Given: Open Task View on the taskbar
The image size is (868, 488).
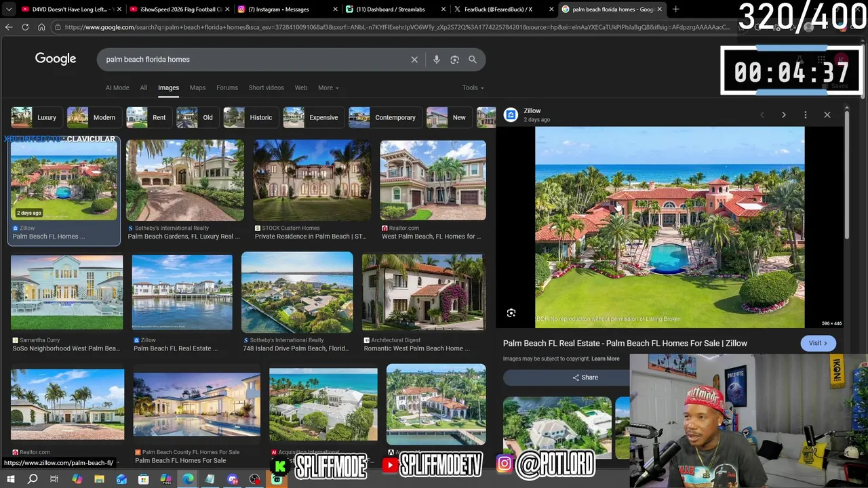Looking at the screenshot, I should tap(54, 479).
